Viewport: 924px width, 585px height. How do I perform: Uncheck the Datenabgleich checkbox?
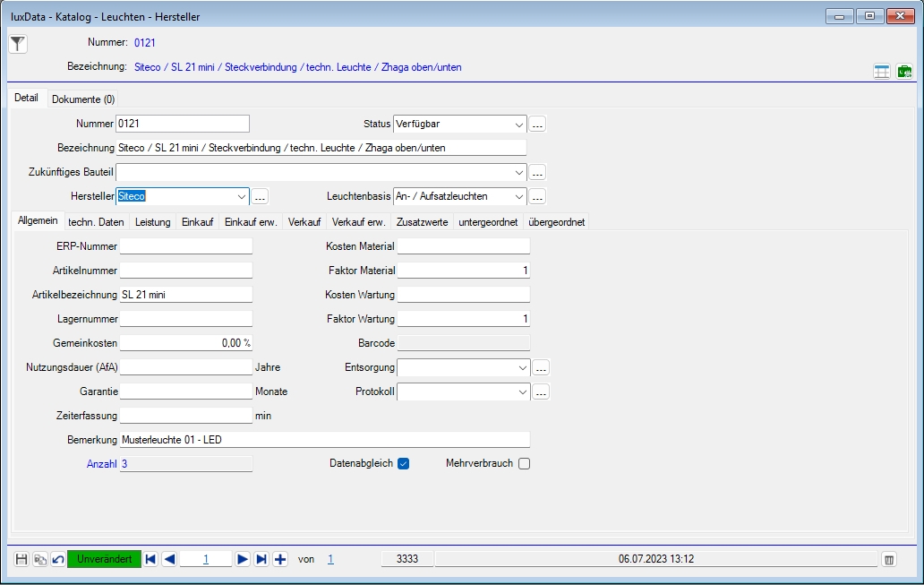tap(403, 463)
